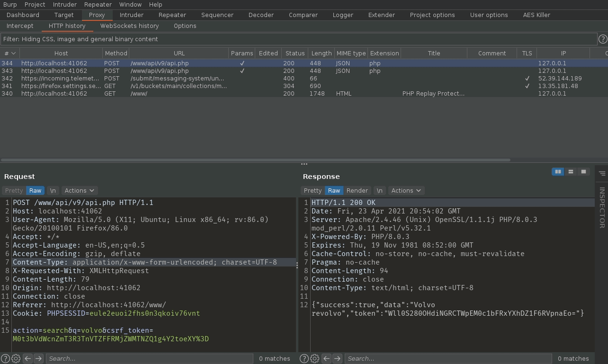608x364 pixels.
Task: Click response search next match arrow
Action: tap(337, 358)
